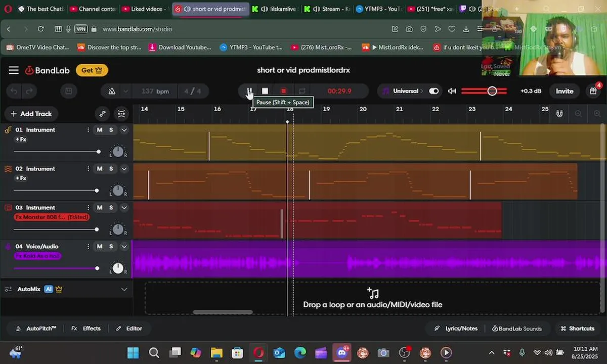Open the gift notifications icon
Image resolution: width=607 pixels, height=364 pixels.
point(594,91)
